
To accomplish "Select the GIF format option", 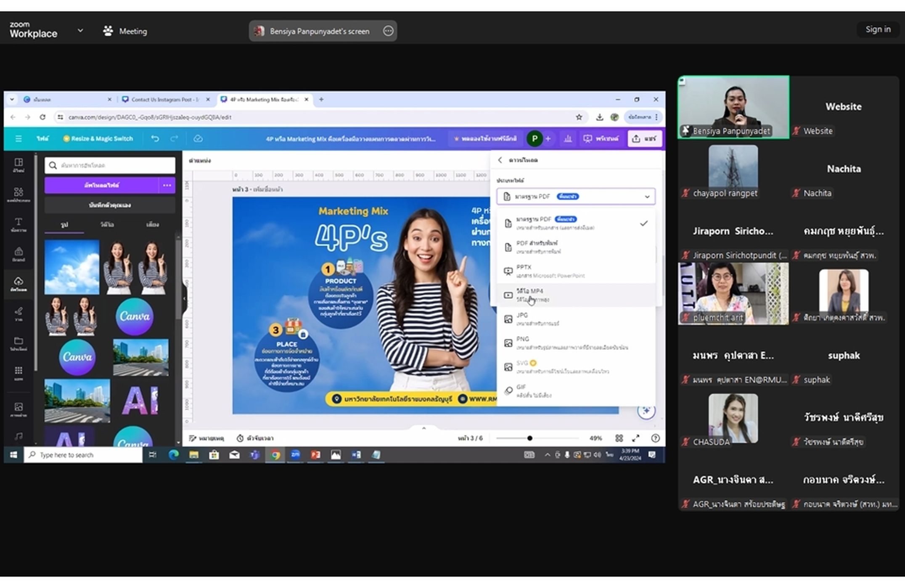I will coord(576,390).
